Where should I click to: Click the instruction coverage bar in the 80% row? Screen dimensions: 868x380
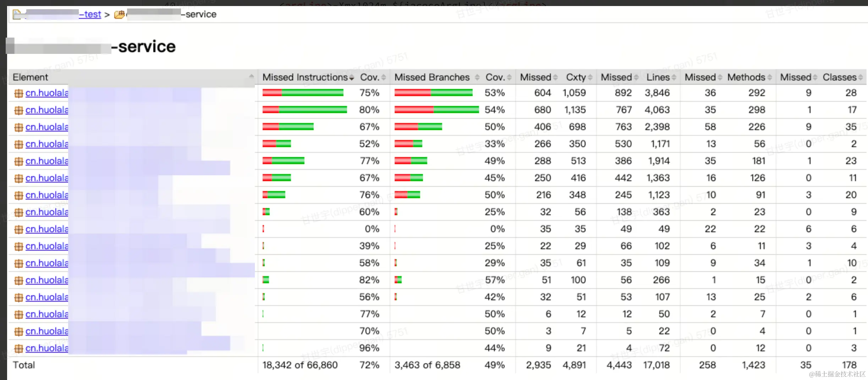pyautogui.click(x=305, y=110)
